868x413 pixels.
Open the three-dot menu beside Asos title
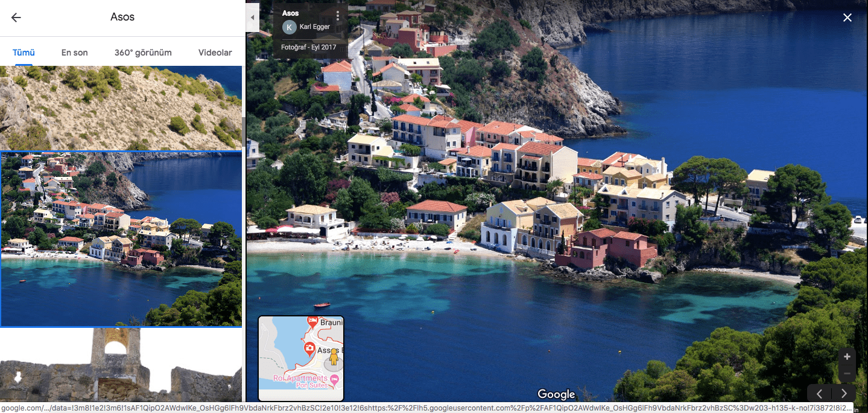click(338, 16)
